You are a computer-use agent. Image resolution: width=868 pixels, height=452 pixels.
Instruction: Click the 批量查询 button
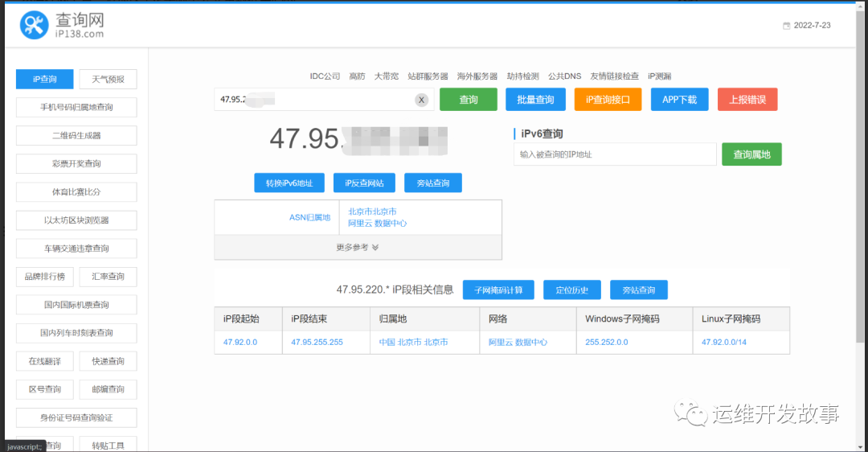click(x=535, y=100)
